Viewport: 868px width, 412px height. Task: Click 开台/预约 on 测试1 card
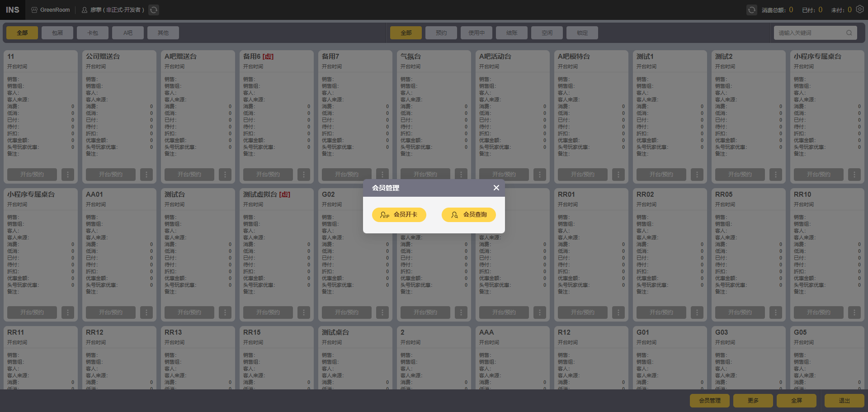pyautogui.click(x=661, y=174)
